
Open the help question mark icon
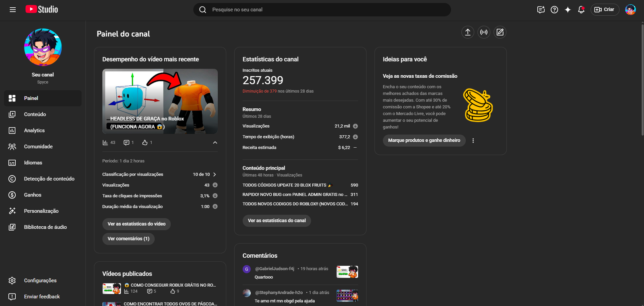click(554, 10)
